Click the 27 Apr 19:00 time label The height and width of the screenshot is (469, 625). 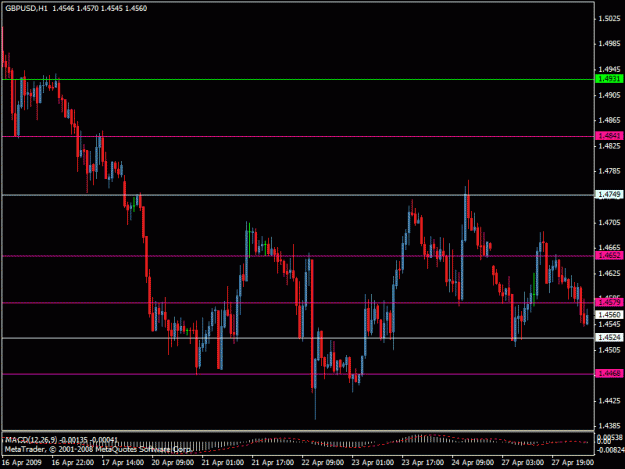point(572,463)
